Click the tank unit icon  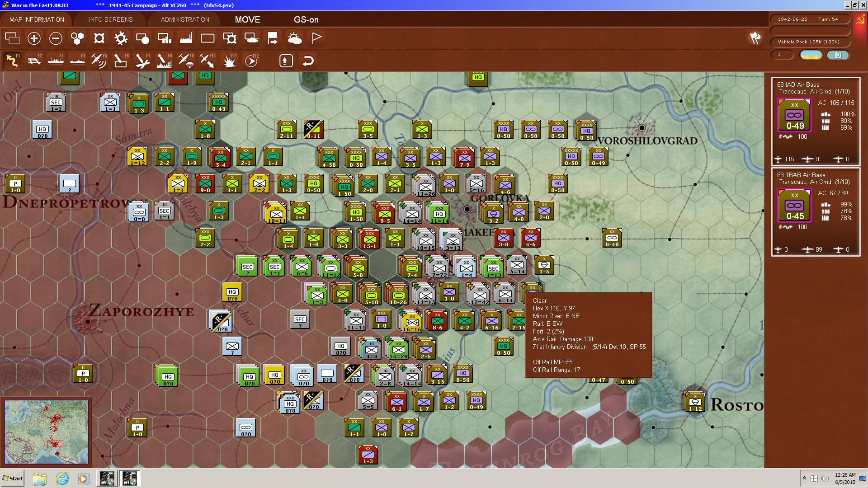251,38
